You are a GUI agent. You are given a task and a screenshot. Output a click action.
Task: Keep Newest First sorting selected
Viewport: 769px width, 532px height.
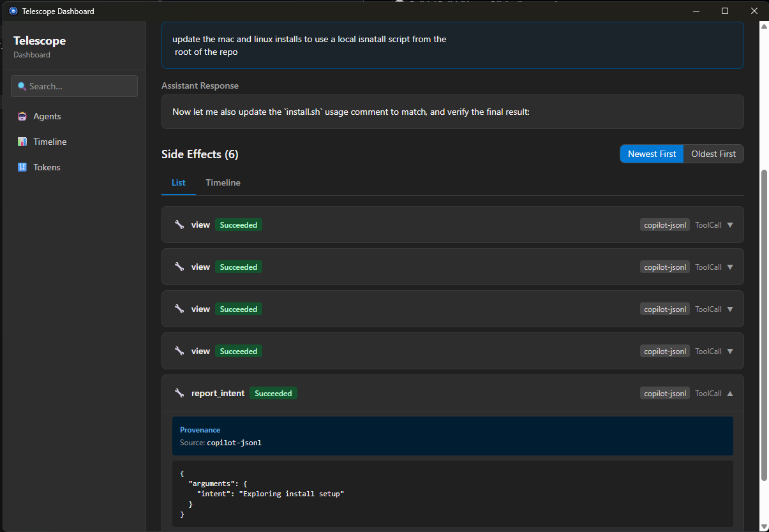coord(652,154)
